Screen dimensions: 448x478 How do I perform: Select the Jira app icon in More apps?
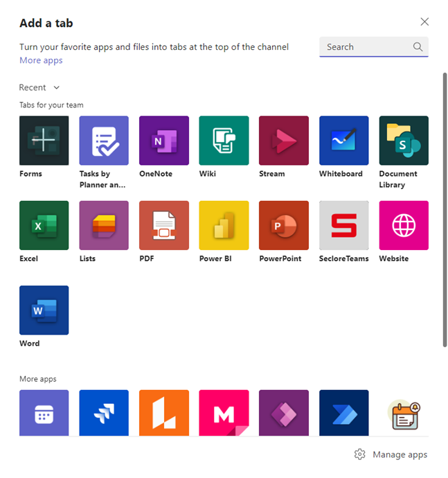(104, 413)
